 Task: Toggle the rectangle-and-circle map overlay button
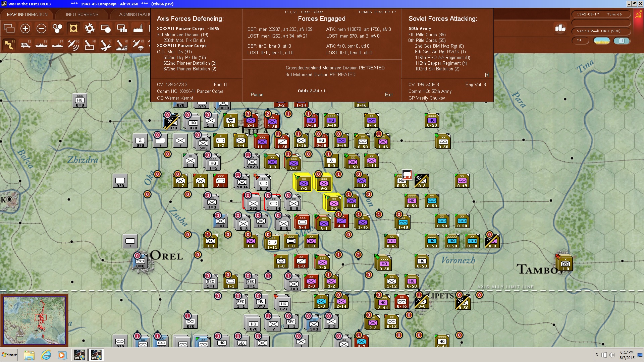pyautogui.click(x=106, y=28)
